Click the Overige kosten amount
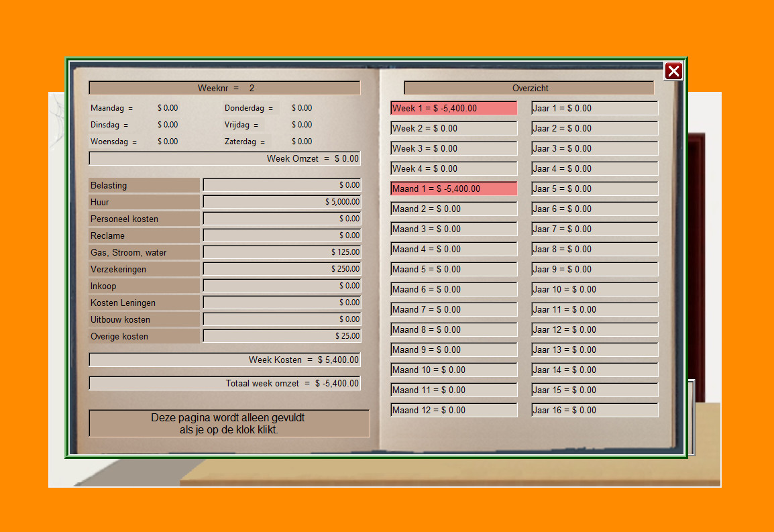This screenshot has width=774, height=532. click(281, 336)
